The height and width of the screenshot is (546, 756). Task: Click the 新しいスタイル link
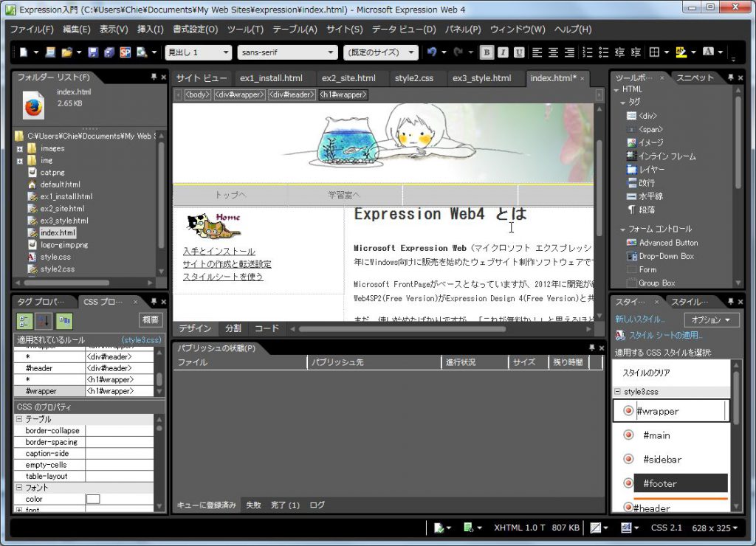coord(640,319)
